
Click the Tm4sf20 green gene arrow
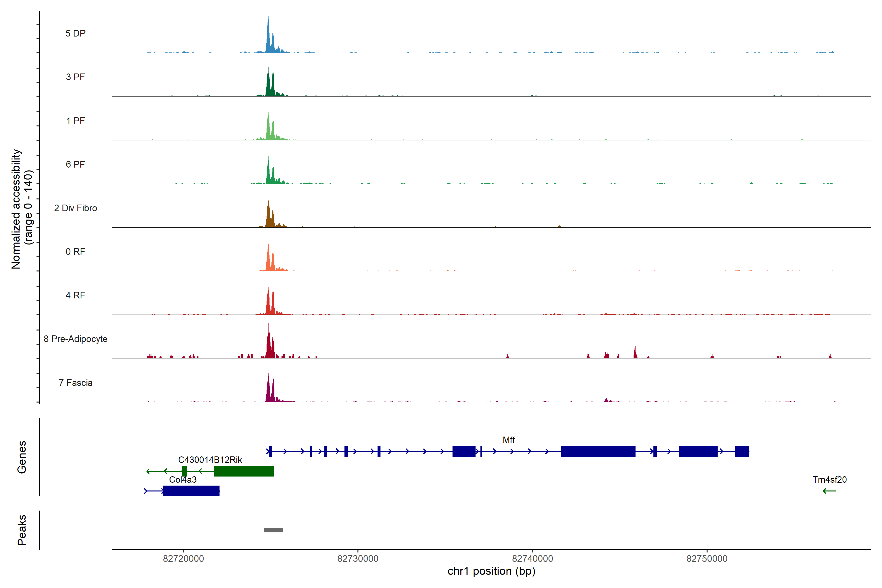(x=829, y=491)
